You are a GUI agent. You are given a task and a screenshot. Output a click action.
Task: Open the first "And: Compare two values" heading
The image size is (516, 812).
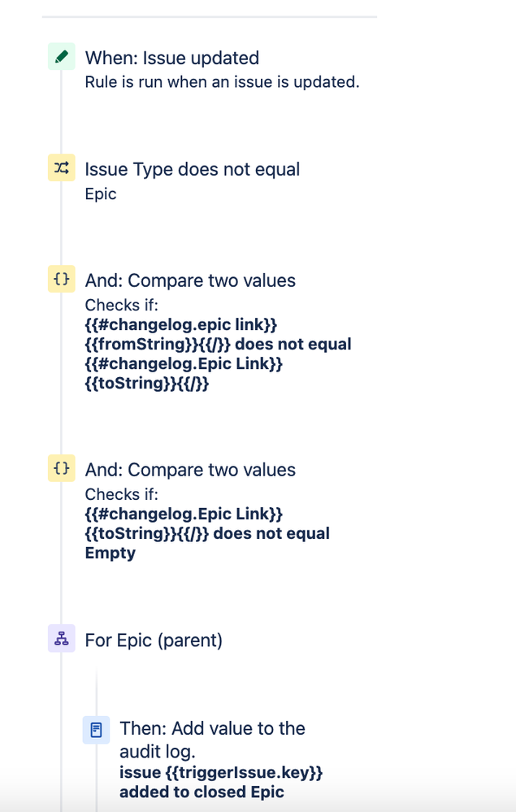[190, 280]
